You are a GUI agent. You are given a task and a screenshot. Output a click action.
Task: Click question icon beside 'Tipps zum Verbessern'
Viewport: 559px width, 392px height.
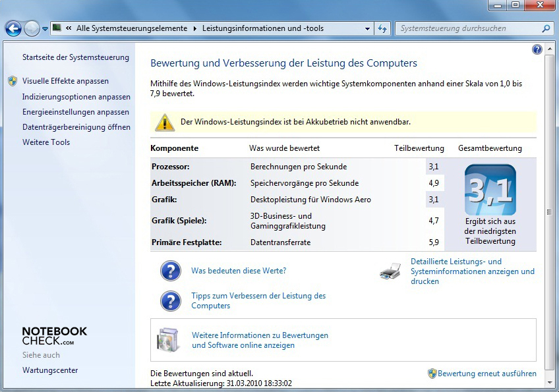[x=171, y=301]
